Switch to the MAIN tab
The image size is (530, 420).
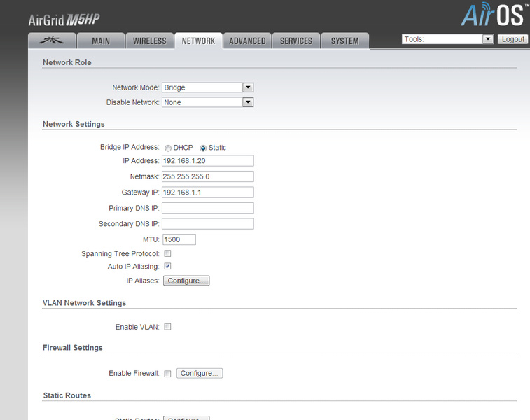(101, 41)
